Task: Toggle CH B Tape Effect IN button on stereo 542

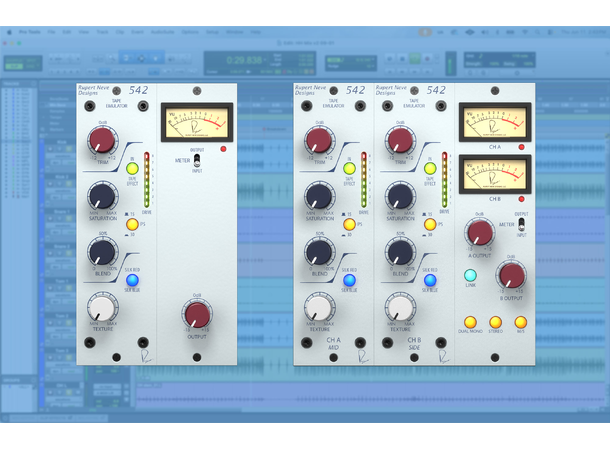Action: pyautogui.click(x=430, y=169)
